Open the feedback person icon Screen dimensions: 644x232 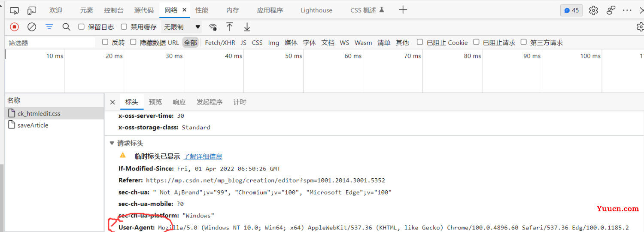611,10
